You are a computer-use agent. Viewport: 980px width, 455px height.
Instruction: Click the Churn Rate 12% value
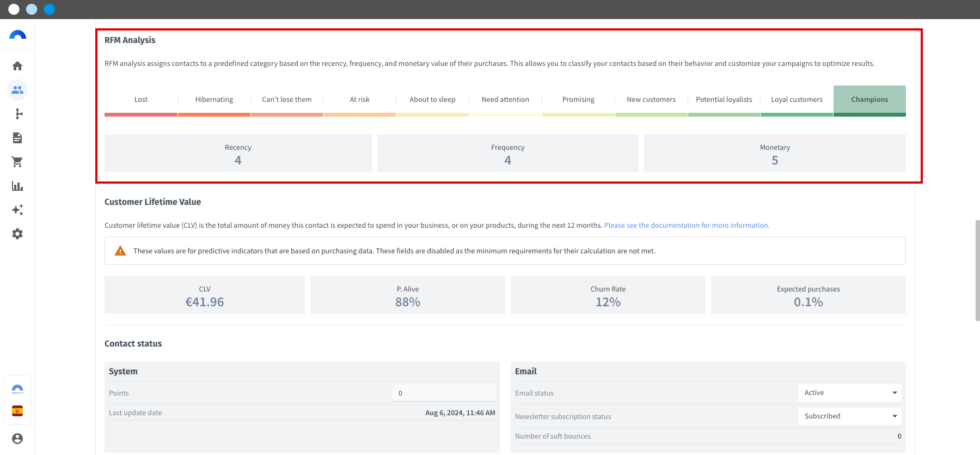tap(608, 302)
